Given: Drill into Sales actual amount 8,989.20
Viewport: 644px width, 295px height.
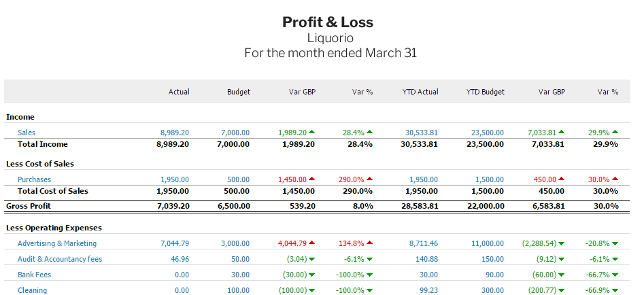Looking at the screenshot, I should coord(175,133).
